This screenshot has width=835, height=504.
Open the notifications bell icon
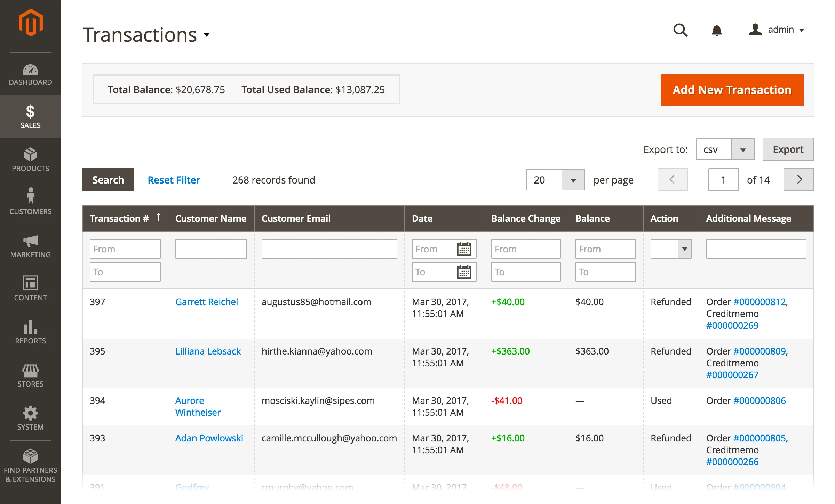[716, 30]
